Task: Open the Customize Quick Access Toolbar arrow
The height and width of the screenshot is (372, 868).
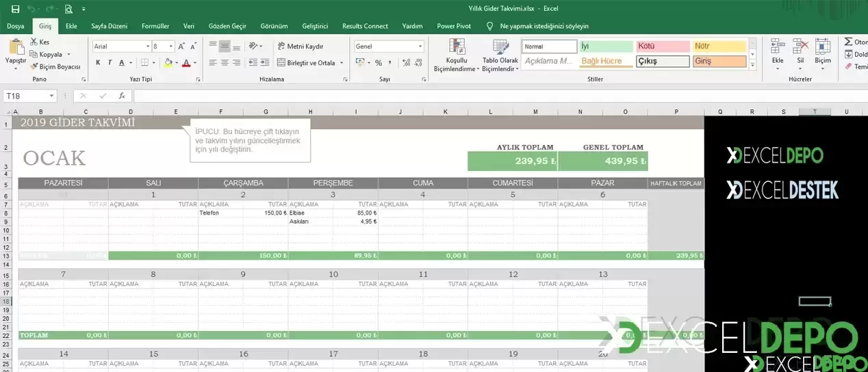Action: (84, 10)
